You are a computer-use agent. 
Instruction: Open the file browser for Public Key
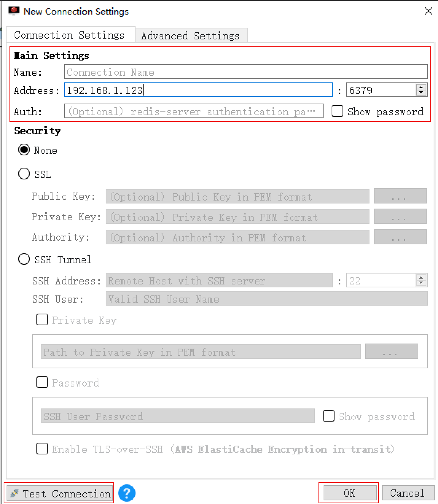tap(400, 196)
